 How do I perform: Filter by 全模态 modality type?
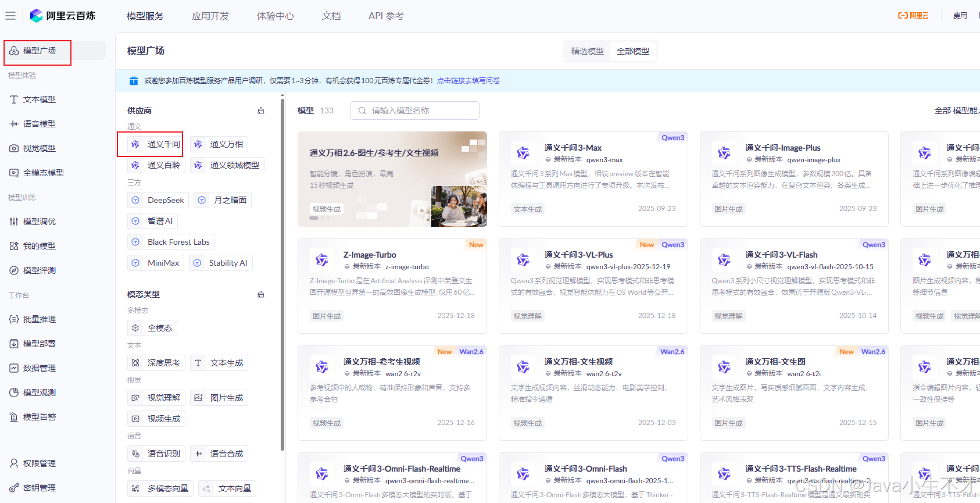coord(152,328)
